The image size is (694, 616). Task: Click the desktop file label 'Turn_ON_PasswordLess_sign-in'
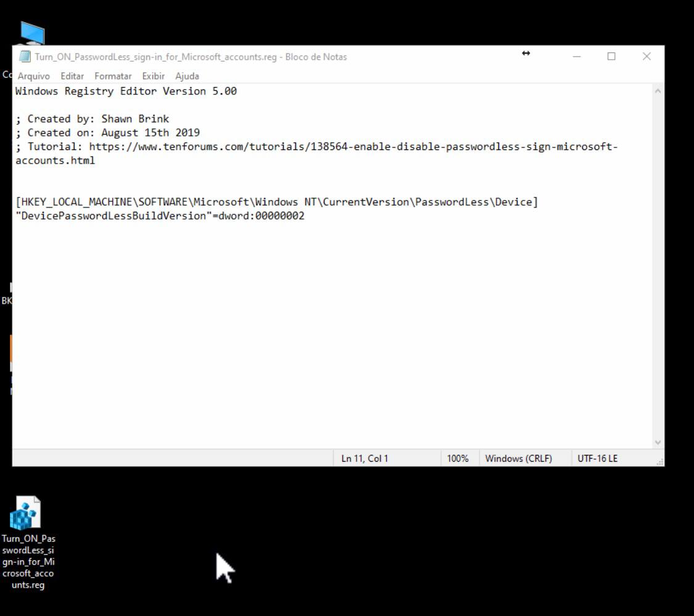[28, 562]
